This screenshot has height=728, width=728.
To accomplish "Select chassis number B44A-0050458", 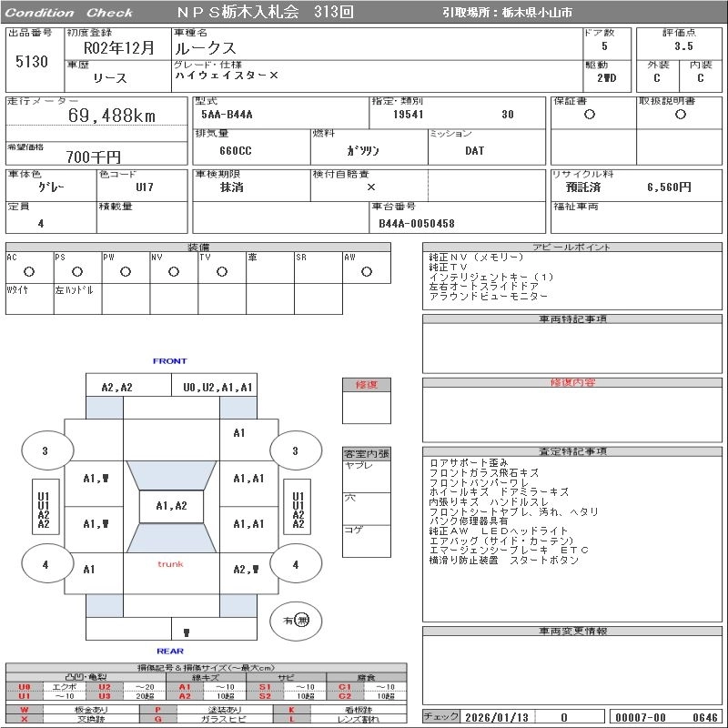I will tap(417, 223).
